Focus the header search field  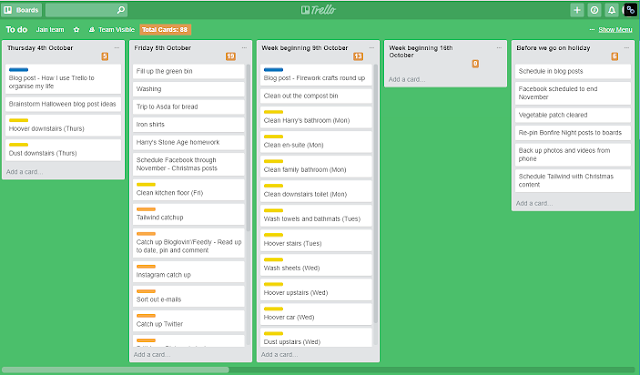coord(87,10)
